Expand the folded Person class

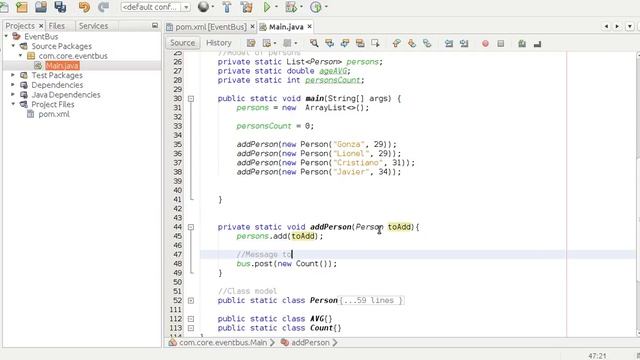191,300
